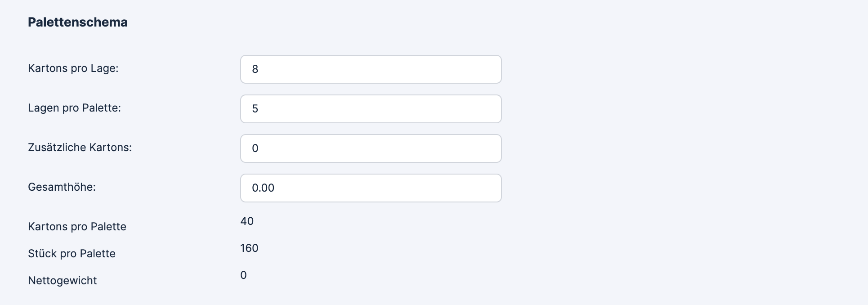This screenshot has width=868, height=305.
Task: Click the Kartons pro Lage label
Action: click(x=73, y=68)
